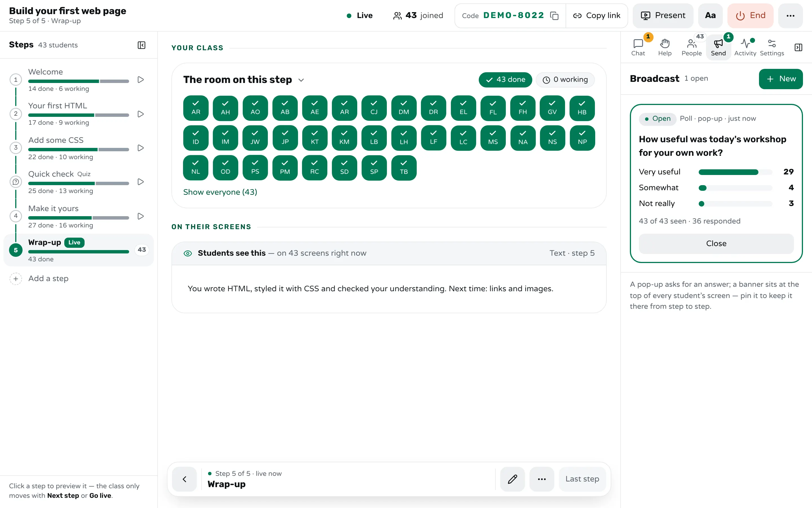Select the Send tab
Image resolution: width=812 pixels, height=508 pixels.
[x=718, y=47]
